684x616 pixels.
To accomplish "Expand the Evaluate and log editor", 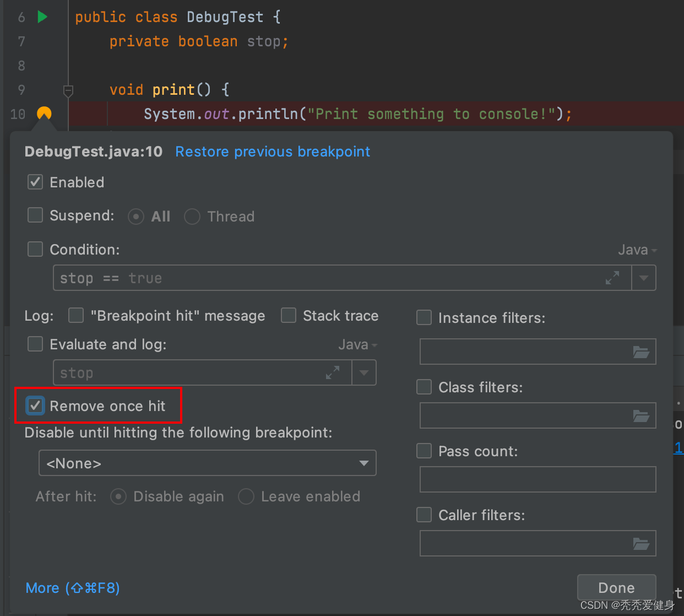I will point(333,372).
